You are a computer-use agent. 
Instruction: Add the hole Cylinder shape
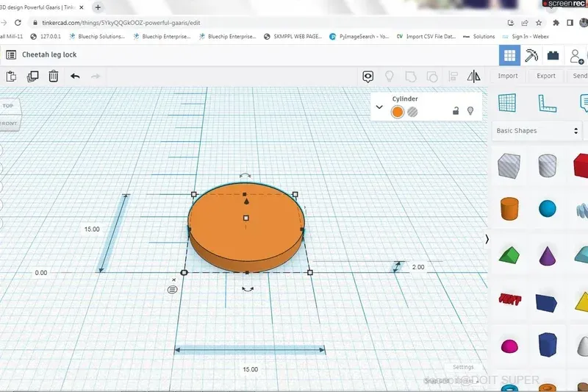coord(547,165)
